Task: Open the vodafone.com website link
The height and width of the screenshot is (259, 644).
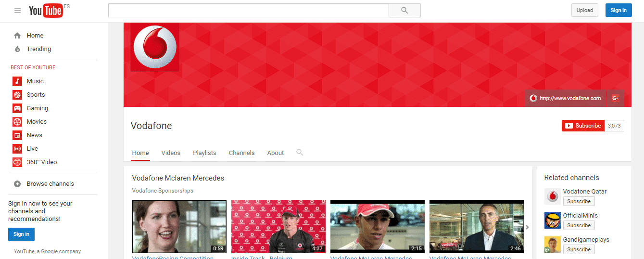Action: (x=566, y=98)
